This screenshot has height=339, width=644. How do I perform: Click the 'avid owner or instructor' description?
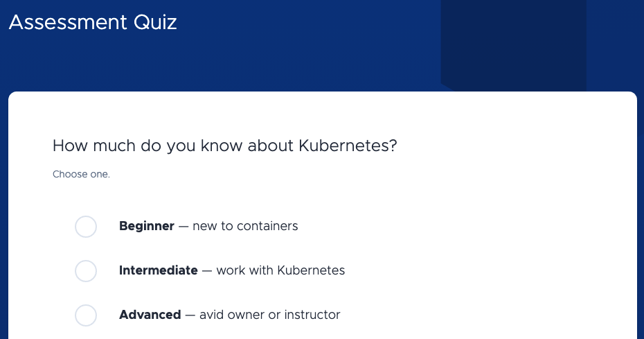point(270,315)
